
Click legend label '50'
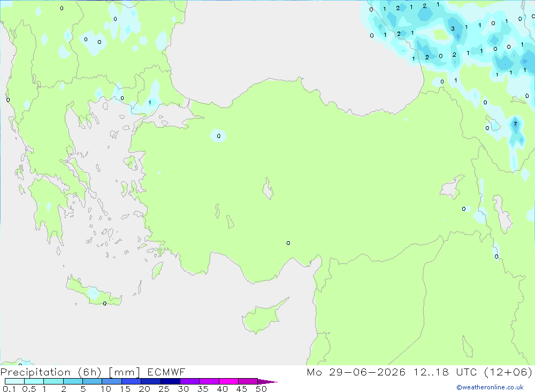(x=261, y=389)
